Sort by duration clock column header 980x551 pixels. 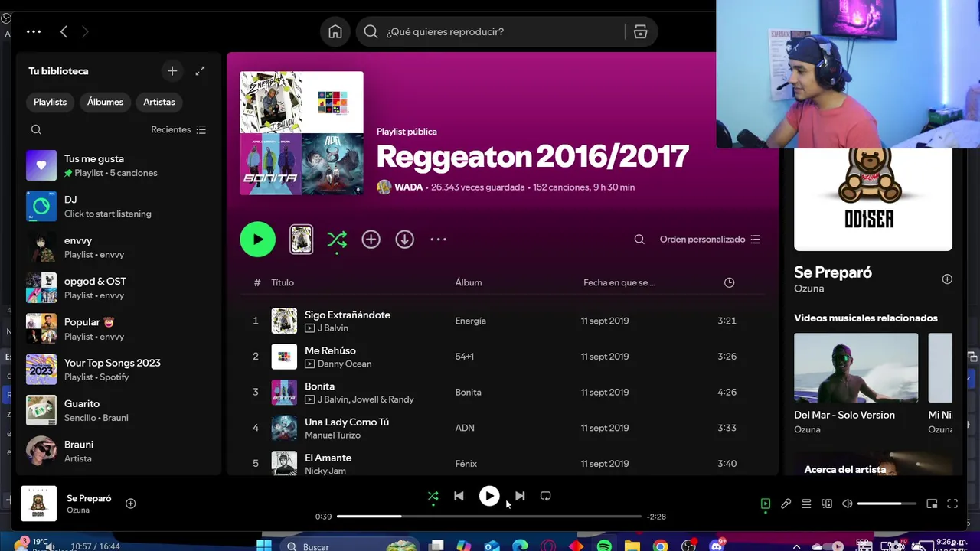pyautogui.click(x=729, y=282)
